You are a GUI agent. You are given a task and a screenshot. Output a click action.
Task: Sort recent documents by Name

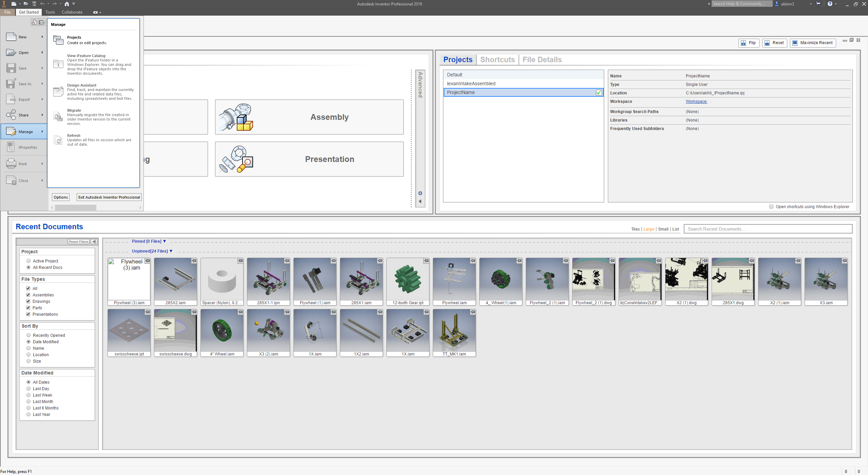pos(28,348)
